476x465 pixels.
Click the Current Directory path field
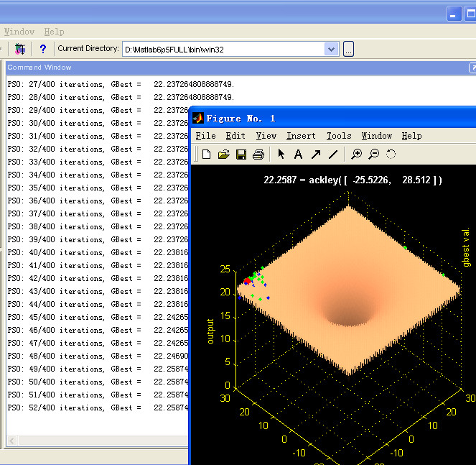(x=224, y=50)
